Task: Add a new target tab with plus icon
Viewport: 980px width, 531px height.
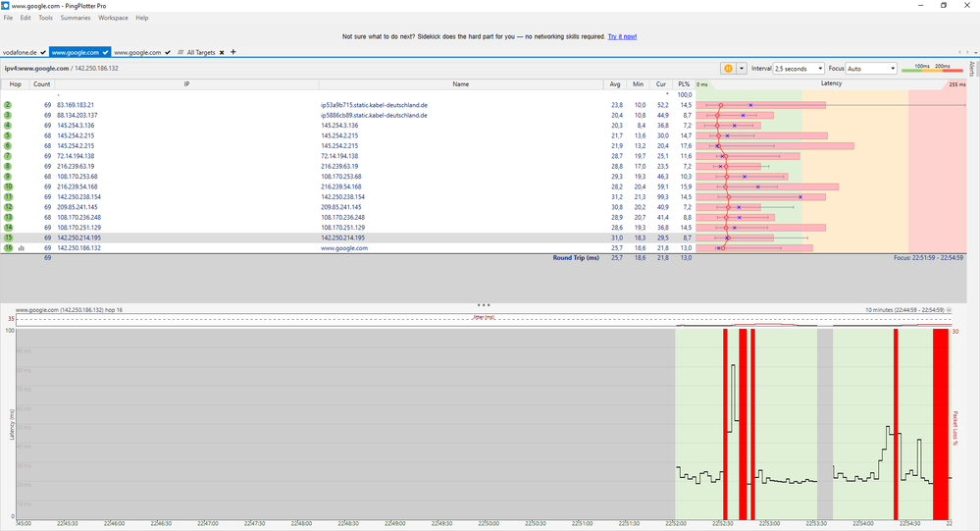Action: point(233,52)
